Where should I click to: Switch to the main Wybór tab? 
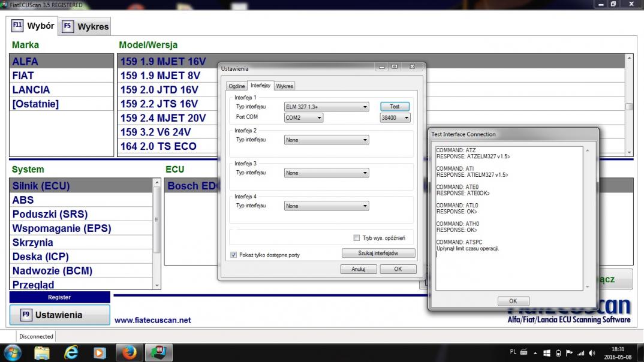pyautogui.click(x=34, y=26)
